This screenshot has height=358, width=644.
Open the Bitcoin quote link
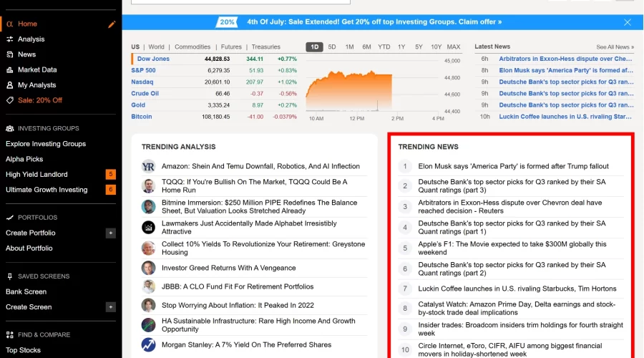point(142,116)
